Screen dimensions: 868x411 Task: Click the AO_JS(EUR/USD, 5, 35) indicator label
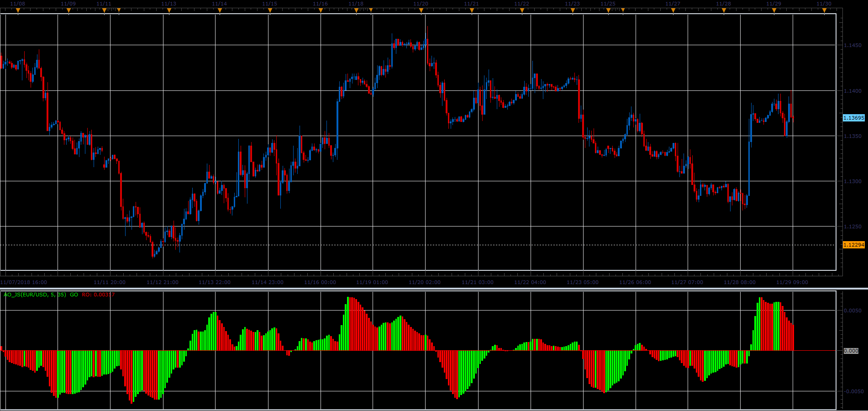click(x=35, y=295)
